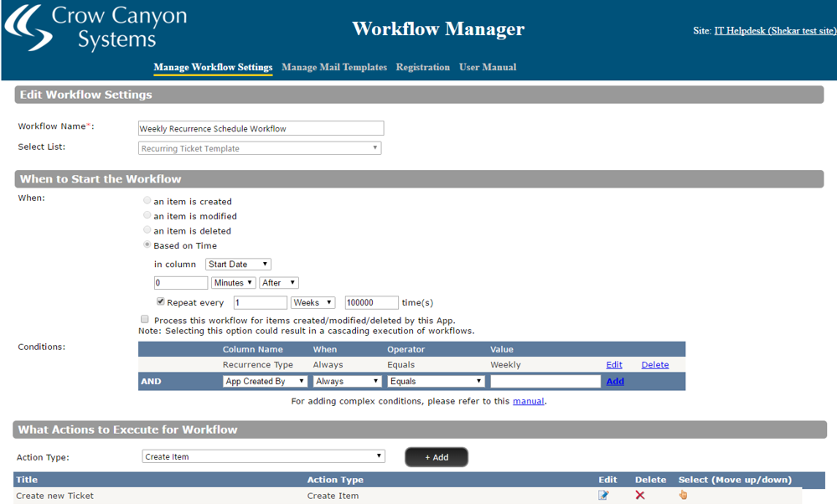Select 'an item is created' radio button
Screen dimensions: 837x504
tap(147, 201)
